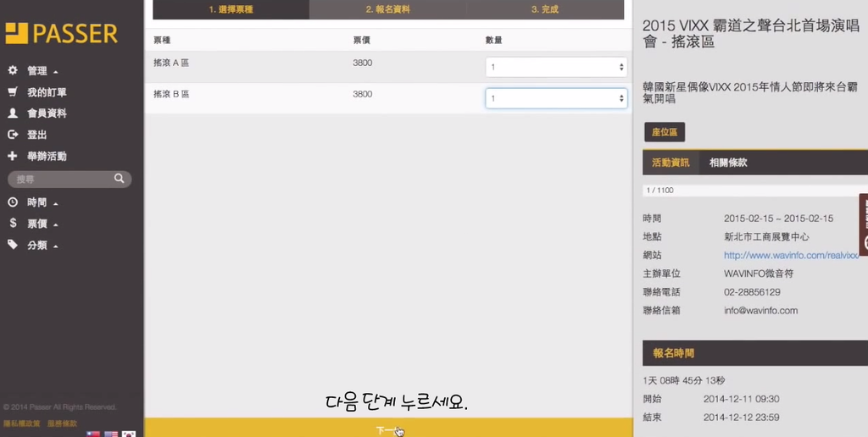Open quantity dropdown for 搖滾 A 區

[x=556, y=67]
